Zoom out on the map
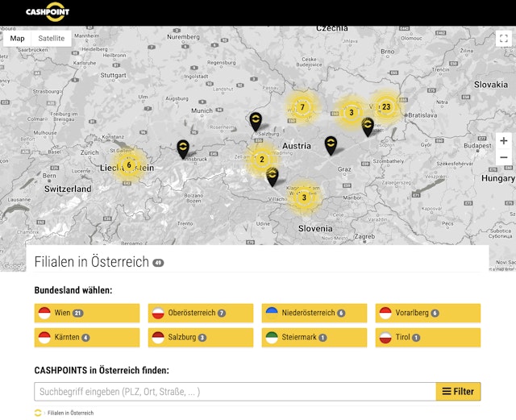Viewport: 516px width, 420px height. [x=504, y=157]
